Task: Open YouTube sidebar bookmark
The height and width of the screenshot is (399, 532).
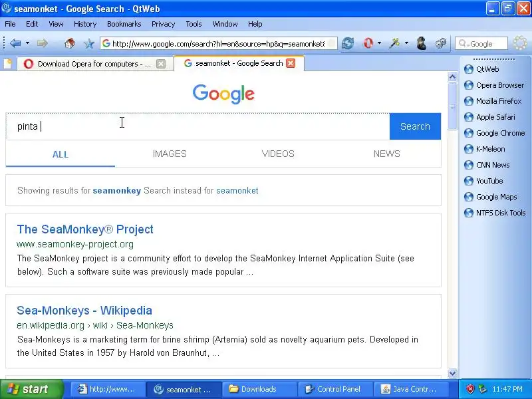Action: pyautogui.click(x=483, y=181)
